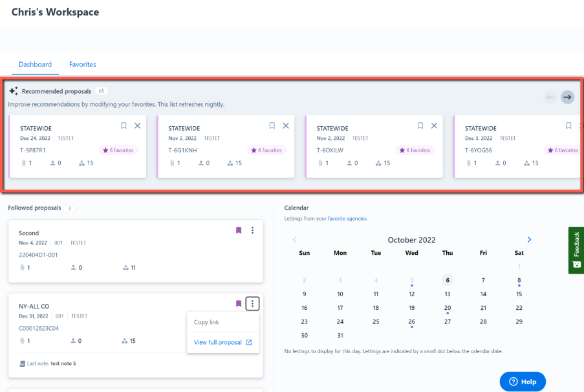Screen dimensions: 584x392
Task: Toggle the purple bookmark on NY-ALL CO proposal
Action: pos(239,303)
